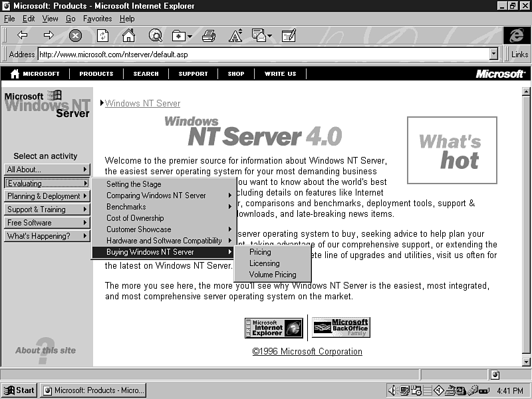This screenshot has height=399, width=532.
Task: Click the Windows NT Server breadcrumb link
Action: (x=142, y=103)
